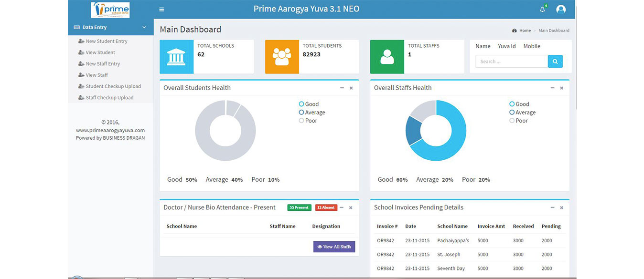
Task: Click the Pending column header
Action: tap(551, 227)
